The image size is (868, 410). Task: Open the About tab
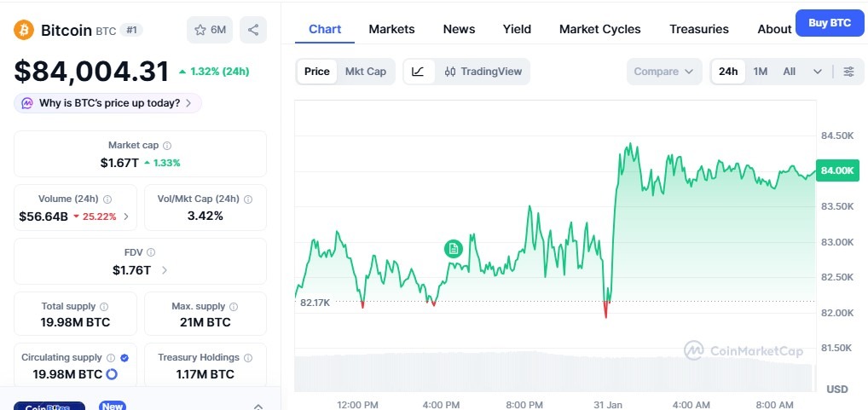click(x=774, y=29)
